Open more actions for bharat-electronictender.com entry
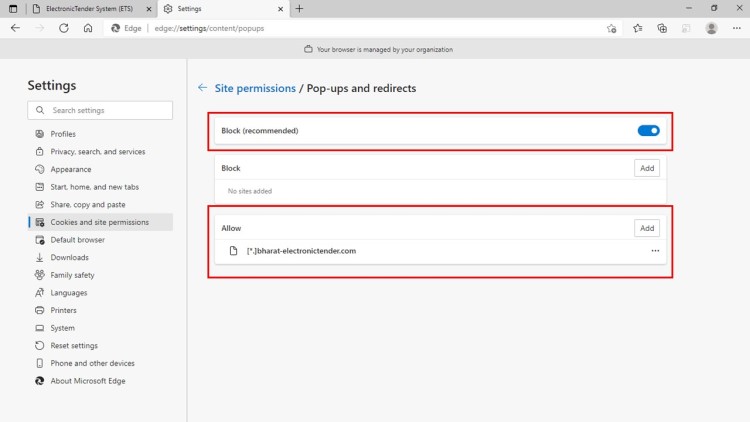This screenshot has width=750, height=422. [x=655, y=250]
